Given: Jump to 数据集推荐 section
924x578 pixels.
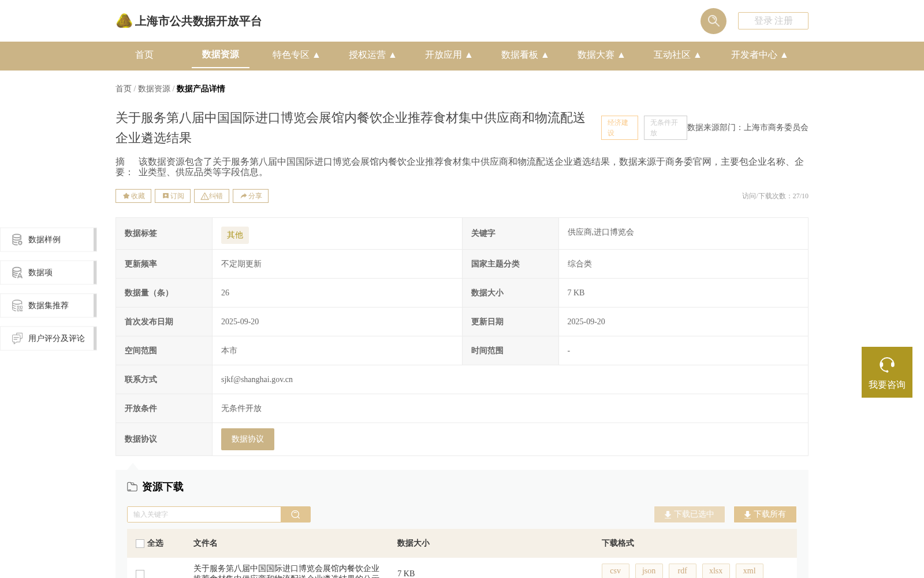Looking at the screenshot, I should pyautogui.click(x=49, y=305).
